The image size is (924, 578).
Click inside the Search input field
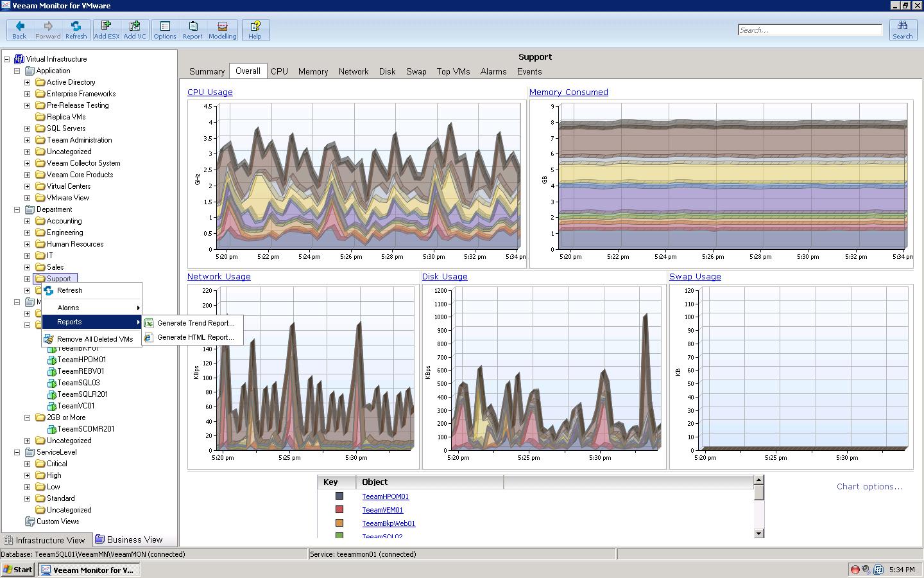pos(810,30)
